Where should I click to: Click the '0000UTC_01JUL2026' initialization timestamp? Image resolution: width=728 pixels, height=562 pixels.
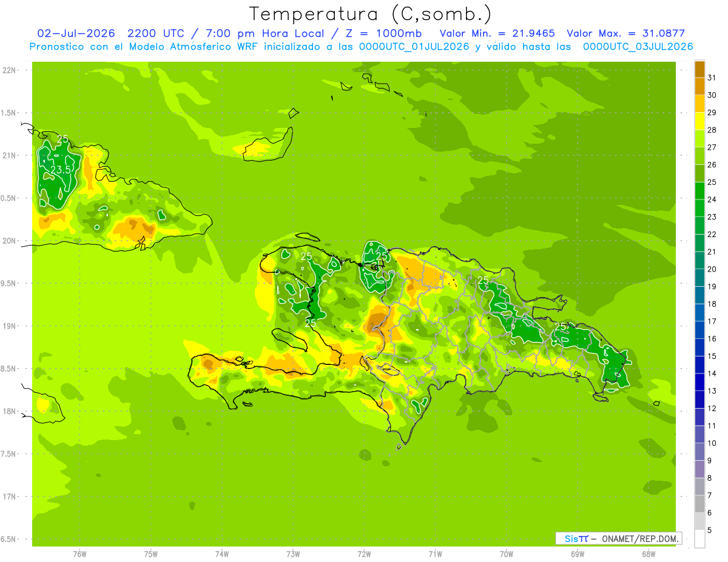tap(414, 47)
